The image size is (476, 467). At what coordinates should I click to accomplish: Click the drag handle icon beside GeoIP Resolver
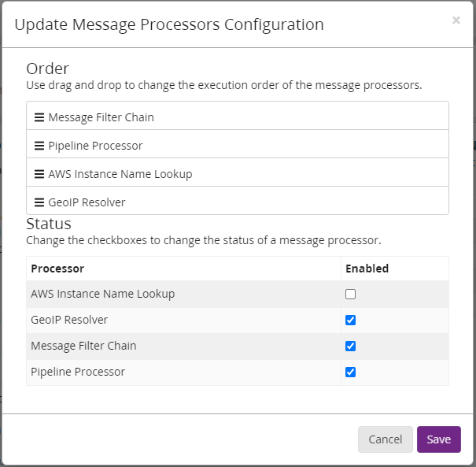pyautogui.click(x=39, y=202)
